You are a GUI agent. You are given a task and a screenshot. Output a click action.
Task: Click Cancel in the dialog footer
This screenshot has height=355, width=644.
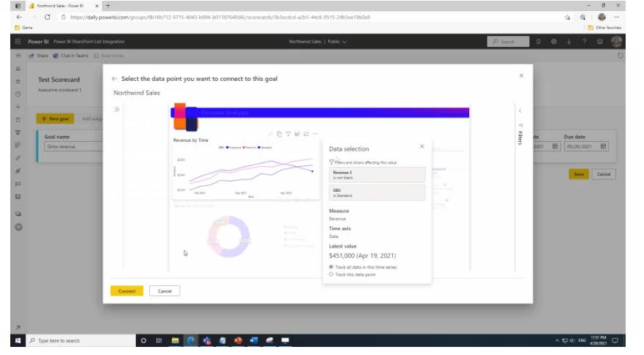164,291
